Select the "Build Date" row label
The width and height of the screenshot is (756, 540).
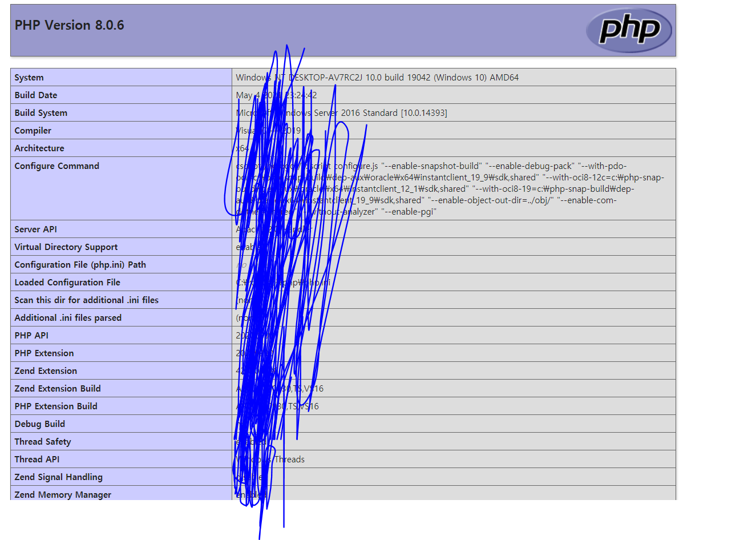[36, 95]
